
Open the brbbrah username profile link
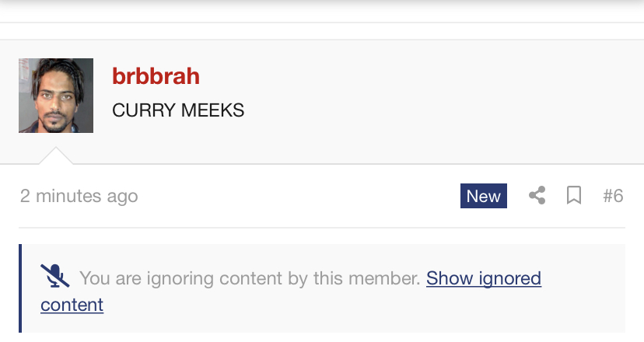click(x=156, y=76)
